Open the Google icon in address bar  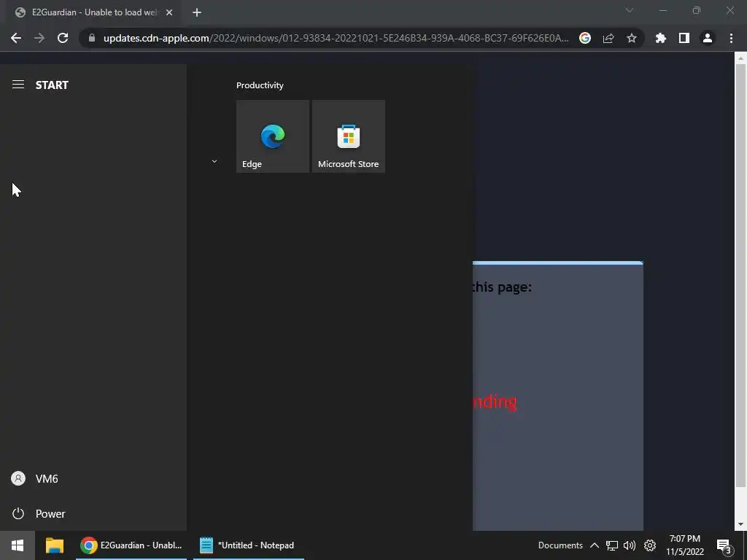click(585, 38)
